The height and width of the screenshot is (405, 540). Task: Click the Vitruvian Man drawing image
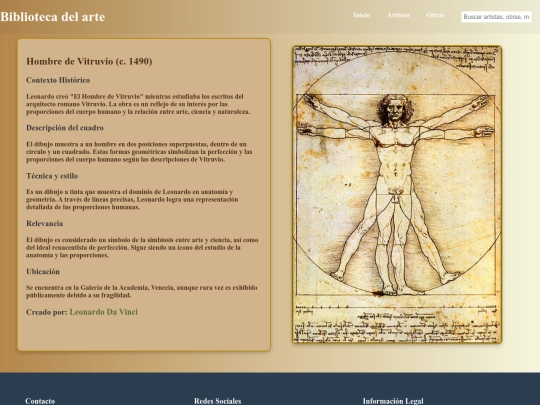click(x=397, y=195)
